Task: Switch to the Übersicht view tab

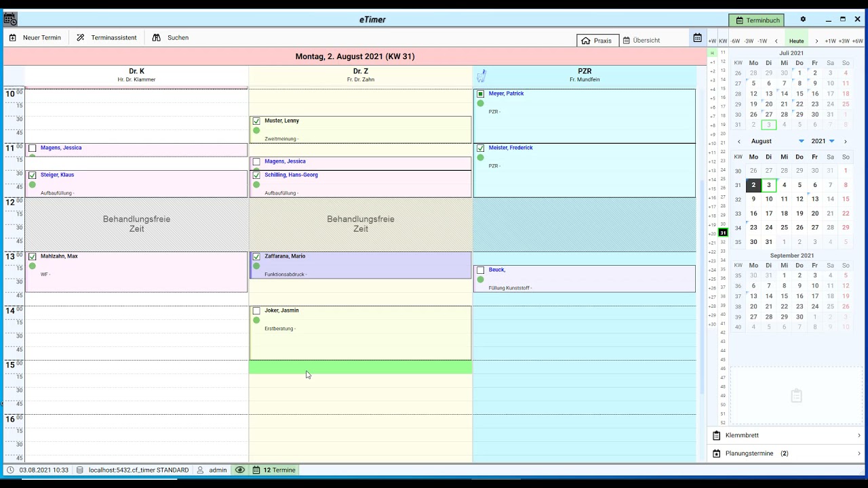Action: point(642,41)
